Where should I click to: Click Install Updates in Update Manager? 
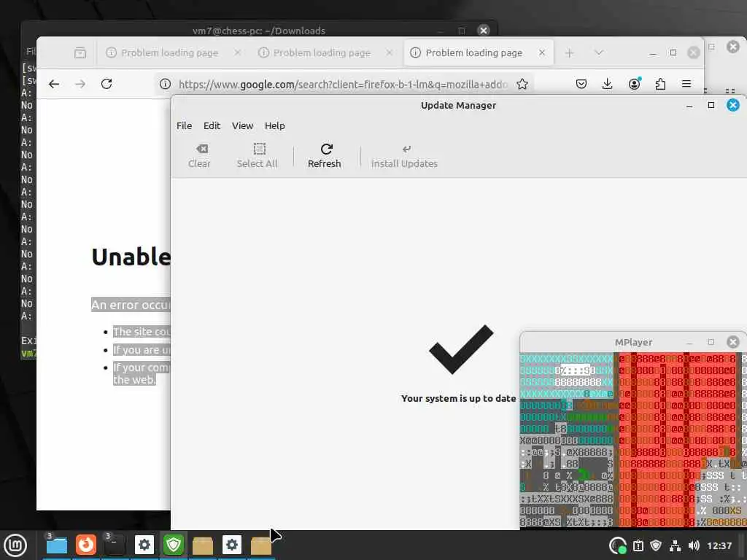[x=404, y=156]
